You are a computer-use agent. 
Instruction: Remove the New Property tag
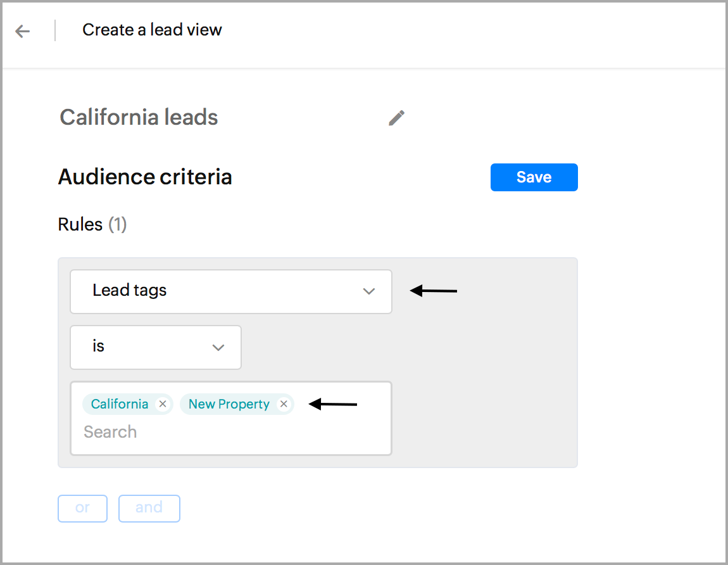coord(284,404)
